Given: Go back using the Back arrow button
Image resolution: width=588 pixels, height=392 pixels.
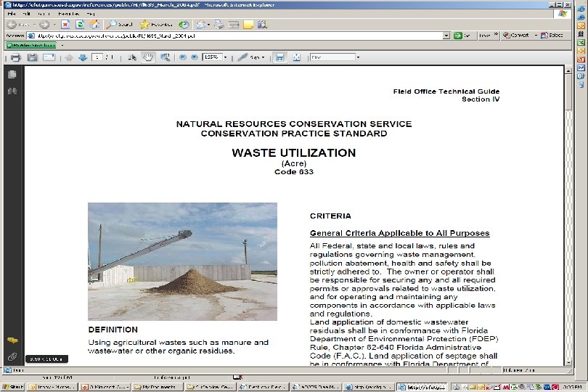Looking at the screenshot, I should coord(12,25).
